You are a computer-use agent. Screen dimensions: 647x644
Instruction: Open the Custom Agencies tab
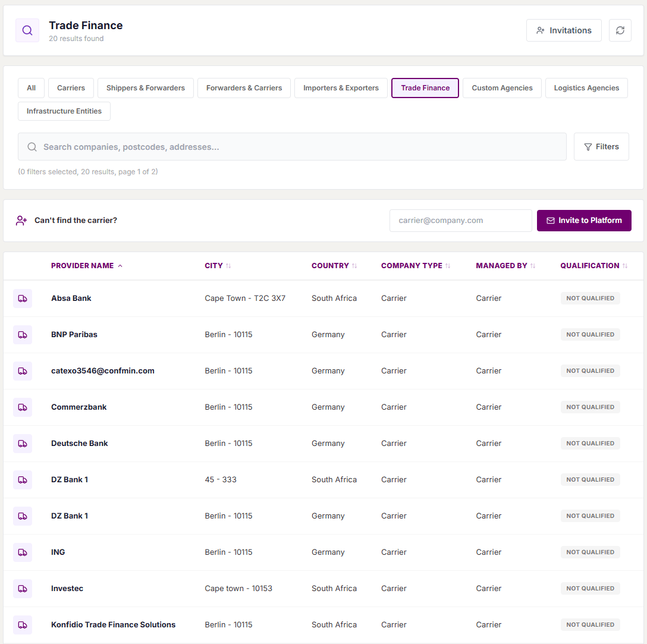point(502,88)
